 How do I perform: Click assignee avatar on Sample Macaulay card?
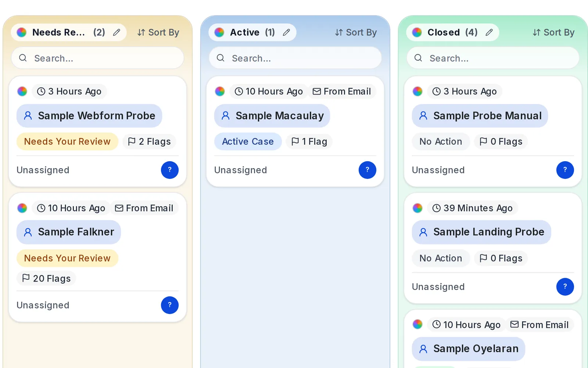click(367, 170)
